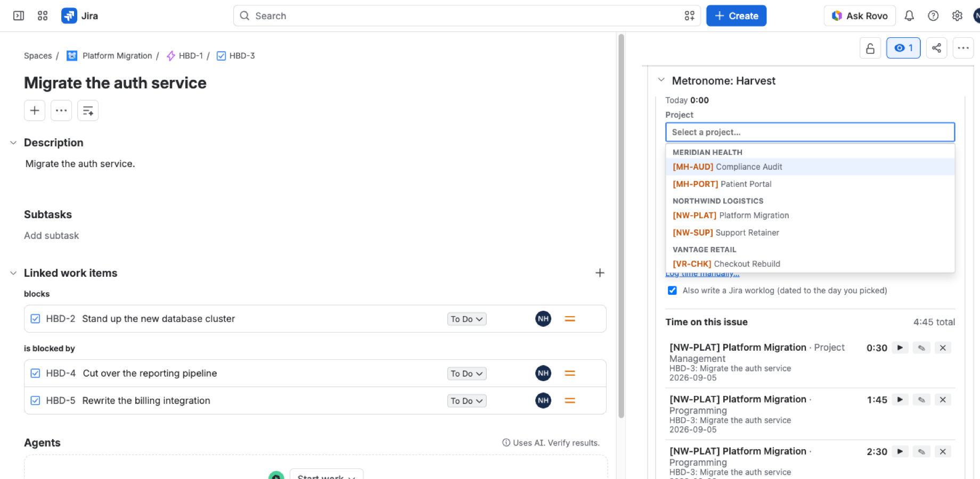This screenshot has height=479, width=980.
Task: Edit the 2:30 Programming entry
Action: (921, 451)
